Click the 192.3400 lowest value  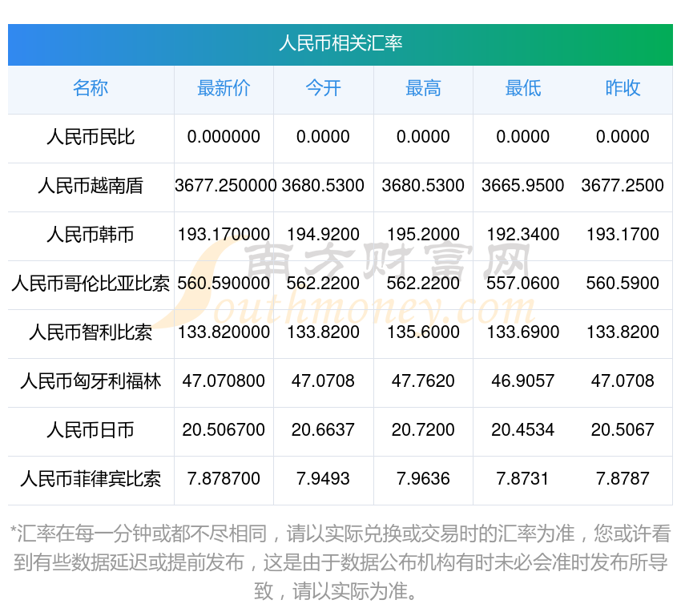click(523, 235)
